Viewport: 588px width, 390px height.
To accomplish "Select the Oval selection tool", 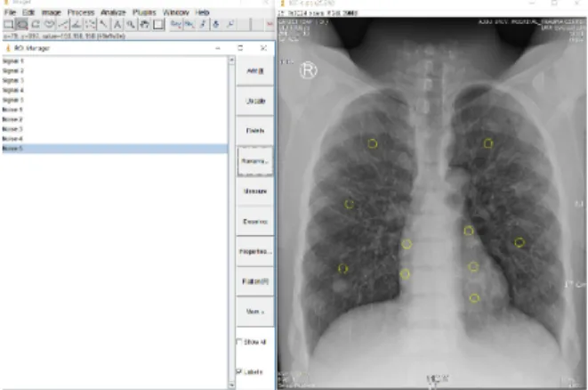I will (x=21, y=24).
